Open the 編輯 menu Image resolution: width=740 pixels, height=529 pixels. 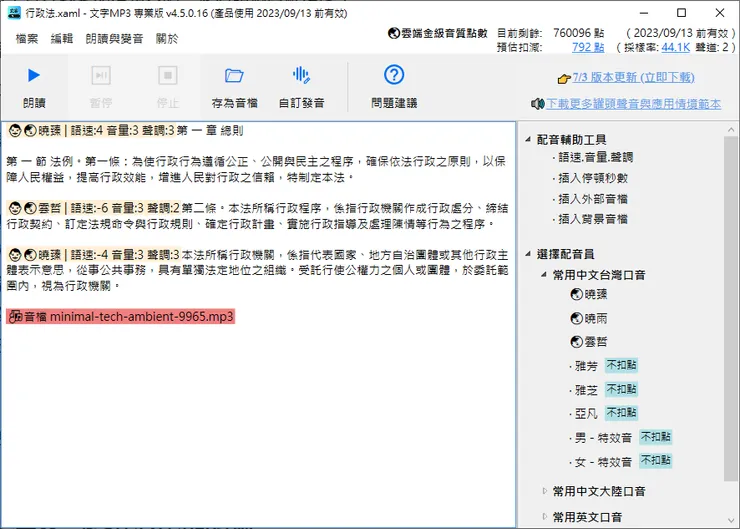pyautogui.click(x=62, y=39)
